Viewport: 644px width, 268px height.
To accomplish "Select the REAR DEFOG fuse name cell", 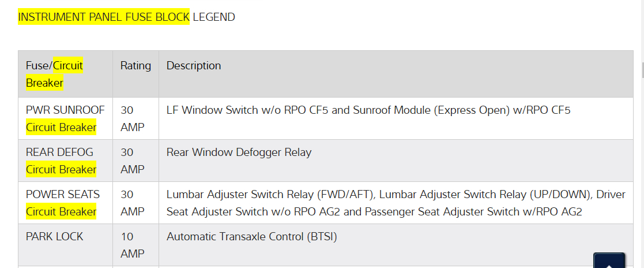I will click(x=59, y=152).
